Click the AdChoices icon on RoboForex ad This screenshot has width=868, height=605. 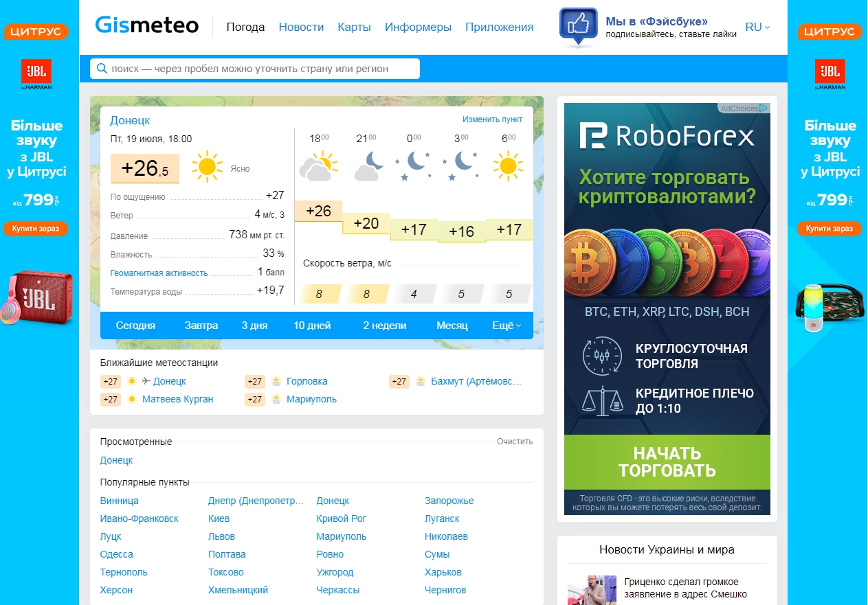764,109
